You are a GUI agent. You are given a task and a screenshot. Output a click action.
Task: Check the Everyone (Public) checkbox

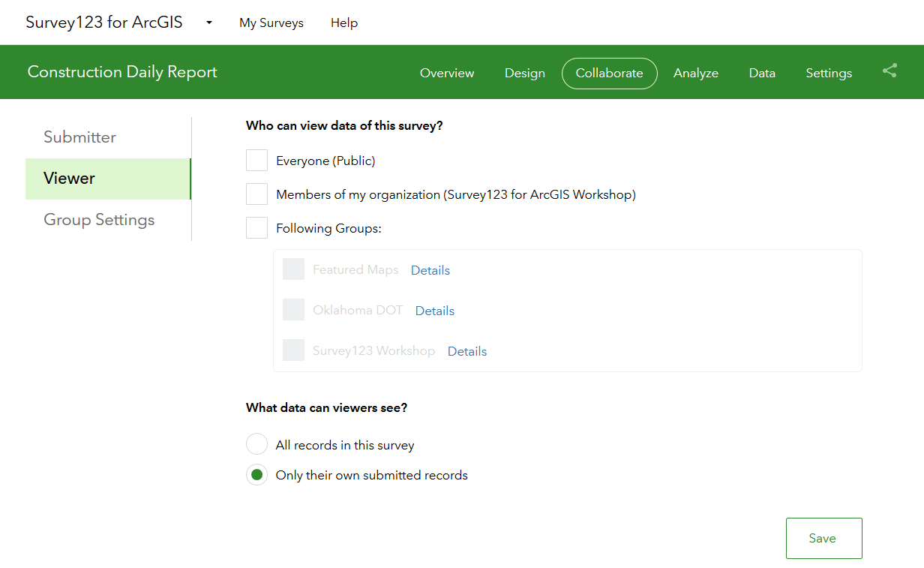[x=257, y=161]
